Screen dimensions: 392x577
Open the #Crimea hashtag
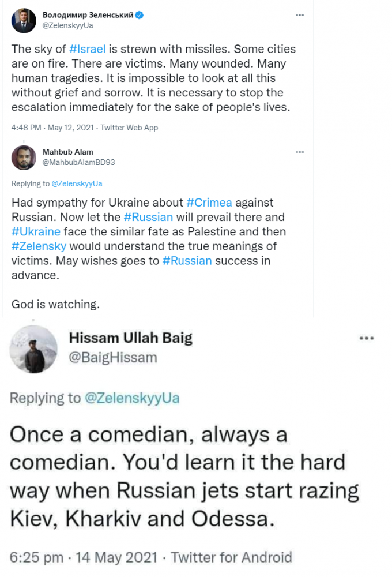click(x=209, y=203)
